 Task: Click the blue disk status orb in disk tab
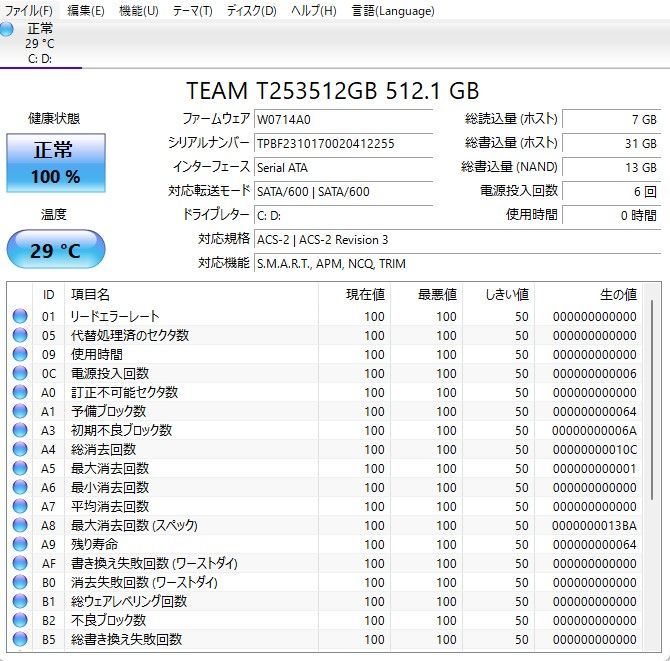coord(6,29)
